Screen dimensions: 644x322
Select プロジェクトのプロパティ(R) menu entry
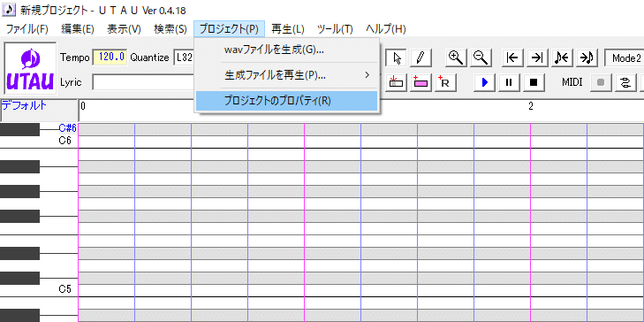tap(286, 101)
